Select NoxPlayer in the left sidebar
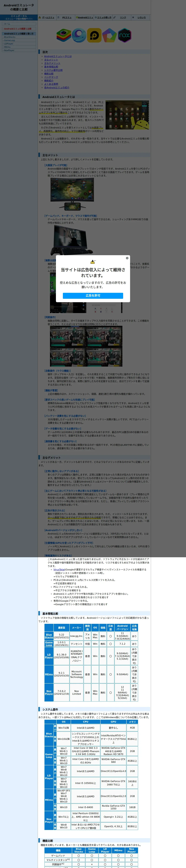Viewport: 186px width, 868px height. point(19,50)
